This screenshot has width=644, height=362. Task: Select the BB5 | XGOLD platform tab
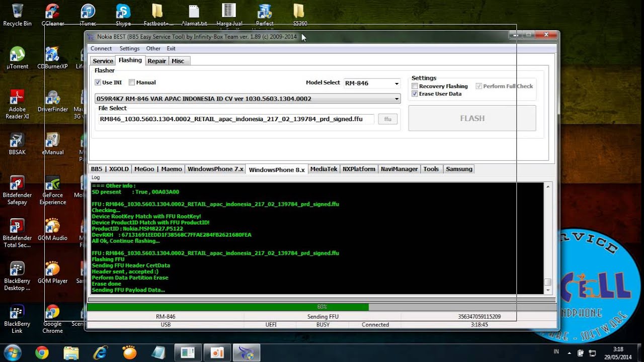(110, 169)
